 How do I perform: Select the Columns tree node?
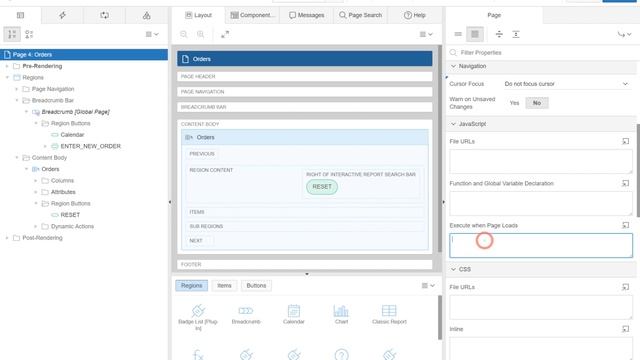click(62, 180)
